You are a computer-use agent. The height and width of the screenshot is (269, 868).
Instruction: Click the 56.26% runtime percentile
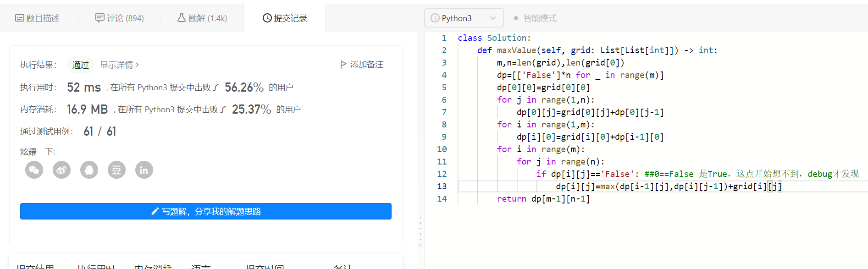[244, 87]
